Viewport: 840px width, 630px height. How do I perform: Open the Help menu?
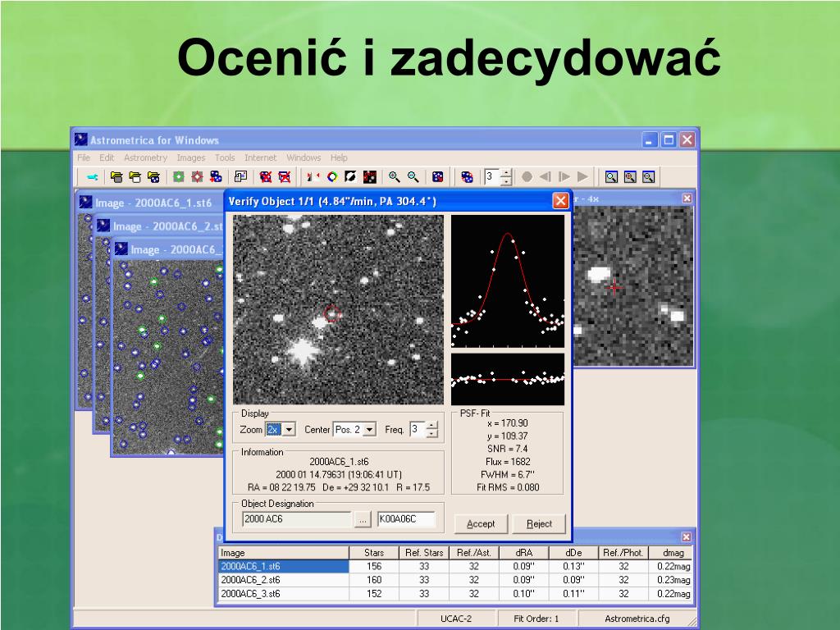(339, 157)
